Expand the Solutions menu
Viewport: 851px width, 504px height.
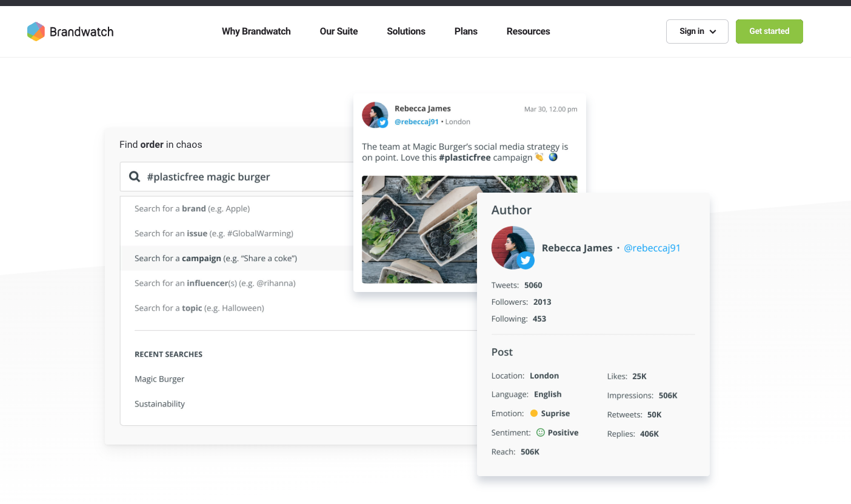point(406,31)
